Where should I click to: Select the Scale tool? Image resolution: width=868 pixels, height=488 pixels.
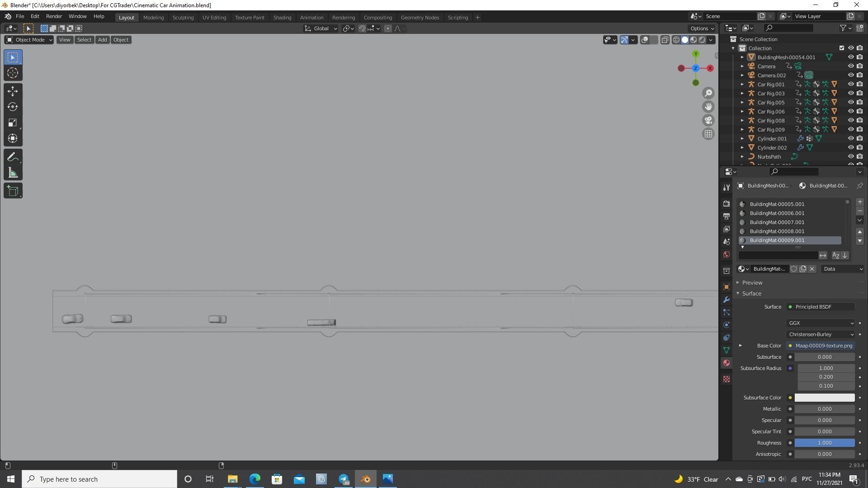[13, 123]
